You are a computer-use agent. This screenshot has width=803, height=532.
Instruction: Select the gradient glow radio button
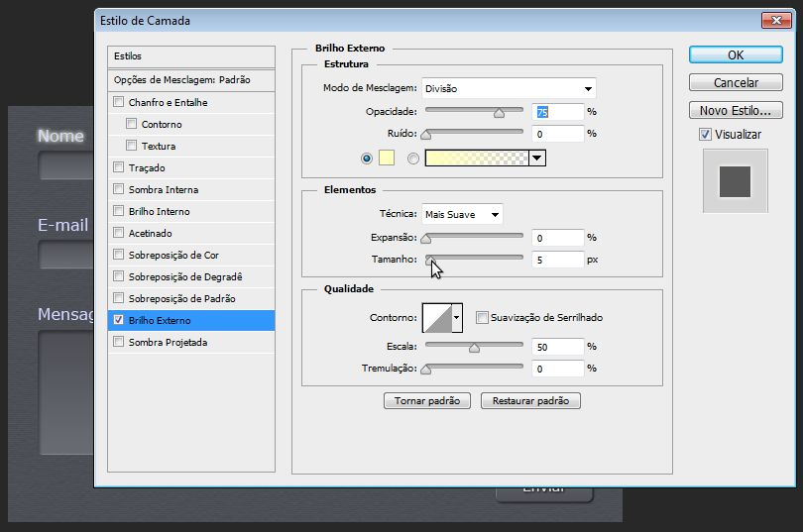click(x=412, y=159)
